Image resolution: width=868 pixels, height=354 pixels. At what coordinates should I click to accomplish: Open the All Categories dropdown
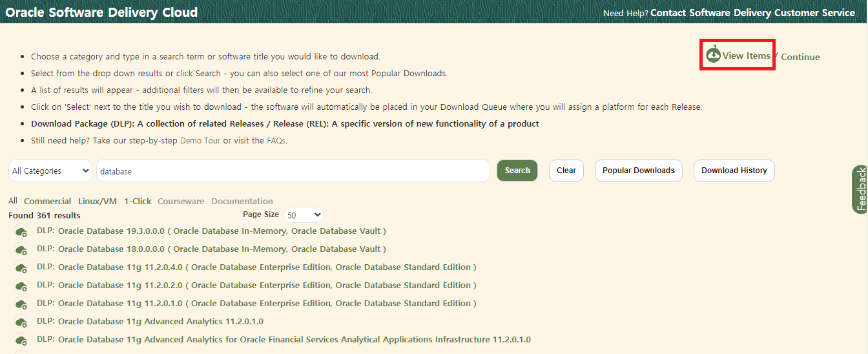50,171
